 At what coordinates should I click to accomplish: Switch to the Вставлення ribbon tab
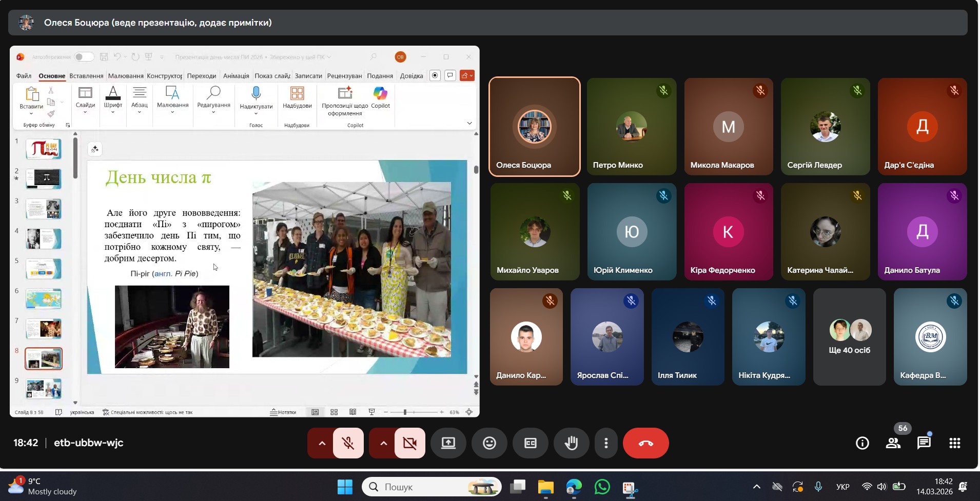[86, 76]
